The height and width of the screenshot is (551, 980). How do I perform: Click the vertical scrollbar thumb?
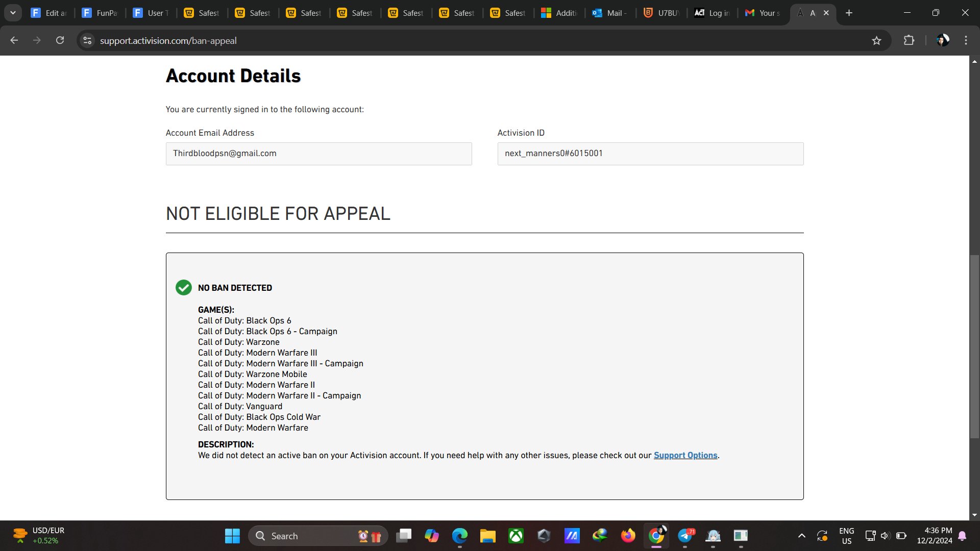click(974, 346)
